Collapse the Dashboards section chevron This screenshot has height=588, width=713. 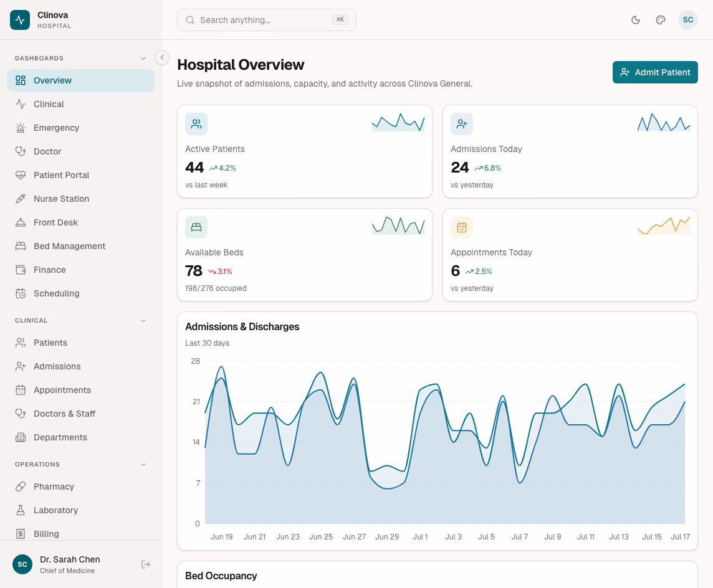[143, 58]
